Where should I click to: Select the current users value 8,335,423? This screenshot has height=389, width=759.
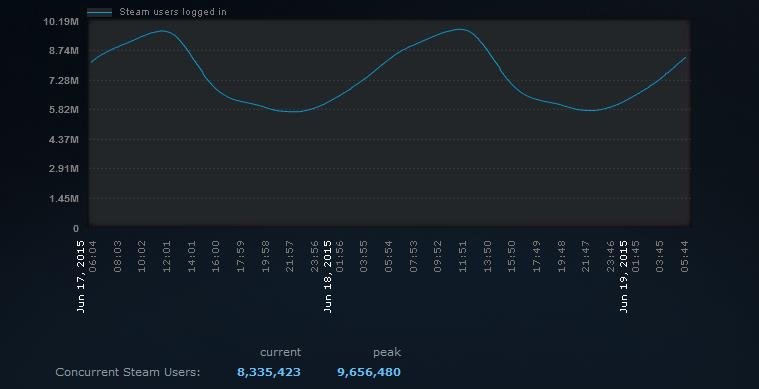tap(269, 372)
